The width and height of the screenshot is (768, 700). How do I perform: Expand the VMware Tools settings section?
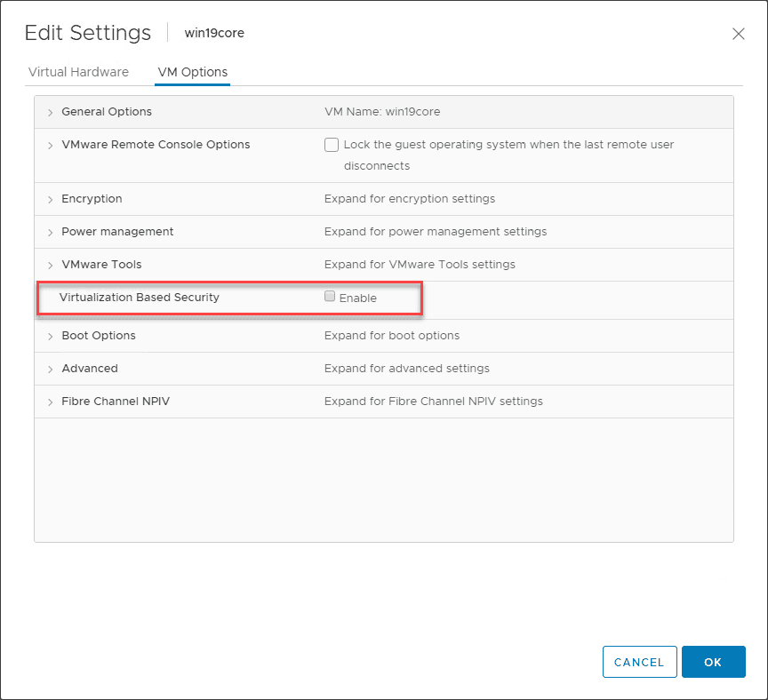pos(51,265)
